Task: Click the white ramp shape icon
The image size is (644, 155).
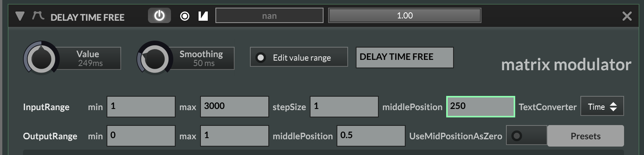Action: pyautogui.click(x=203, y=16)
